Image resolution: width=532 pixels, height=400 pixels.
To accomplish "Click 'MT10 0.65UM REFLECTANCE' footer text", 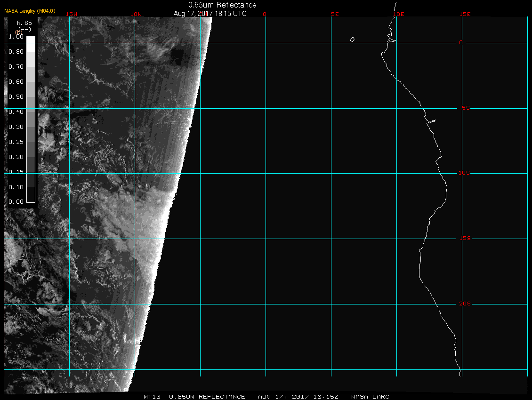I will pos(194,397).
